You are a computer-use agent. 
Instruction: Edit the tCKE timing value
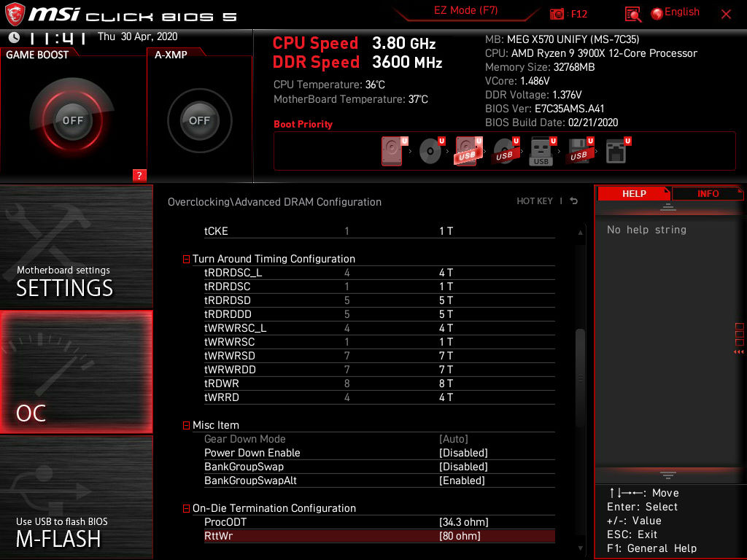coord(446,231)
